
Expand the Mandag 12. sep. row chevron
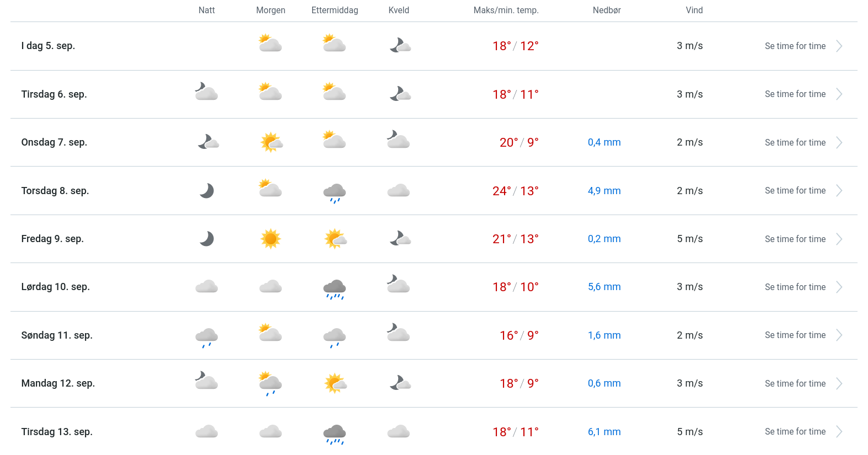pos(839,384)
